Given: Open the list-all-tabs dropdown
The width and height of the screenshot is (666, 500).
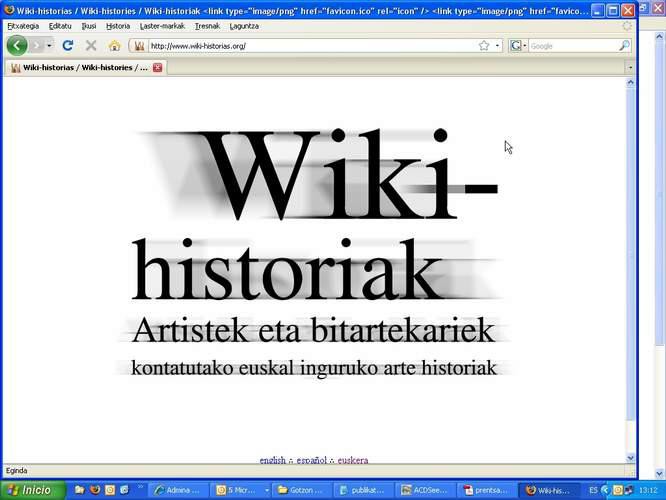Looking at the screenshot, I should click(x=630, y=68).
